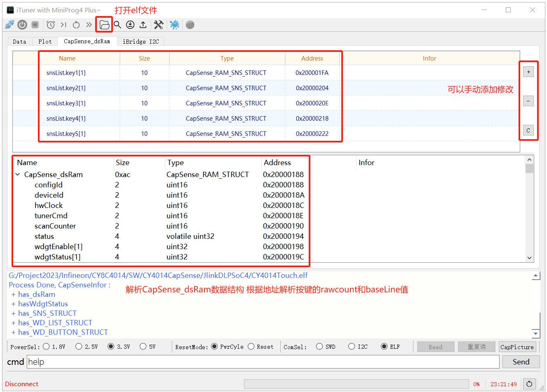Click the connect plug icon in toolbar
The image size is (547, 392).
click(9, 25)
